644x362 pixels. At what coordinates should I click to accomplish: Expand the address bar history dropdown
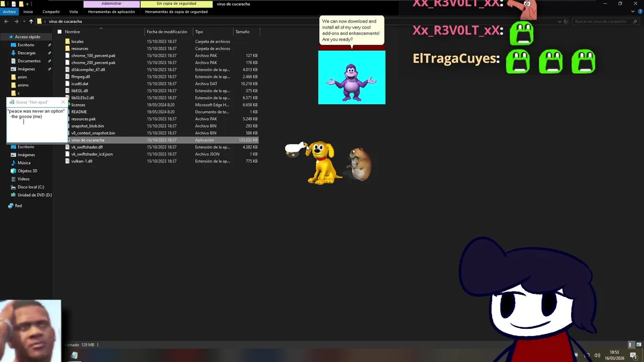click(560, 22)
